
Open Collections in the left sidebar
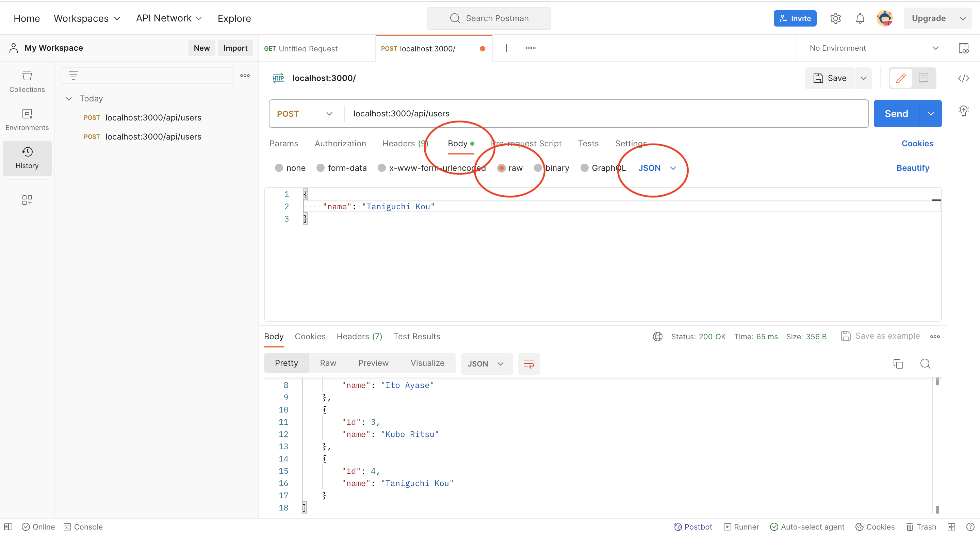click(x=27, y=81)
